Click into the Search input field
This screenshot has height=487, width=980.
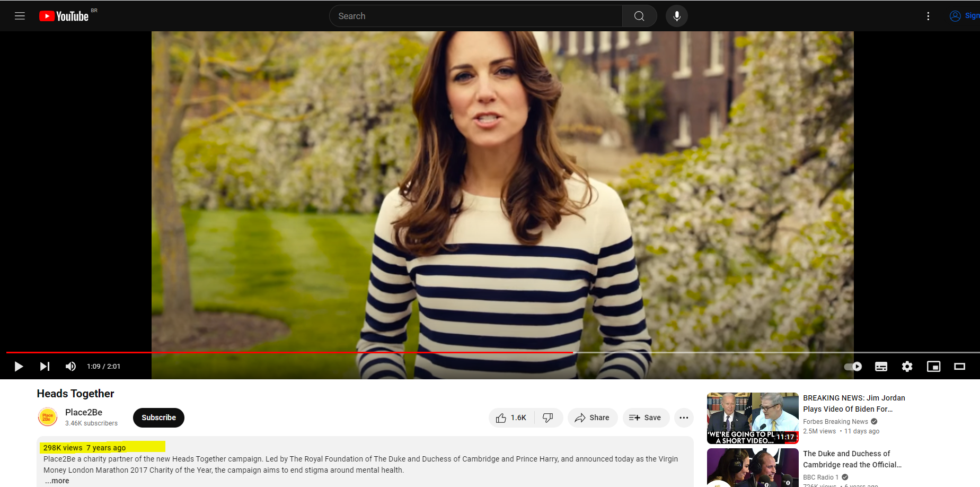pos(475,16)
